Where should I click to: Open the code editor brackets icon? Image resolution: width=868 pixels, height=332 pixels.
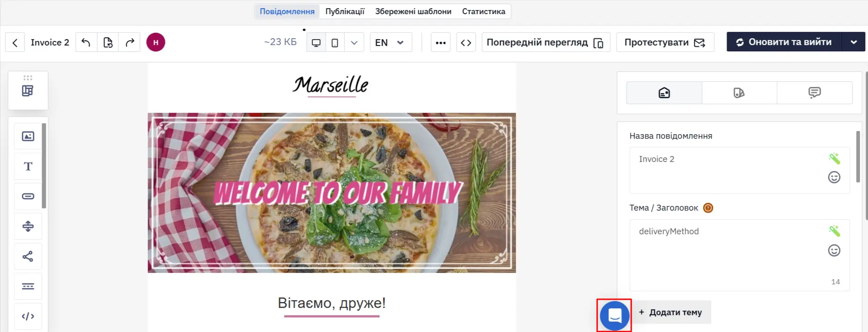(x=466, y=42)
